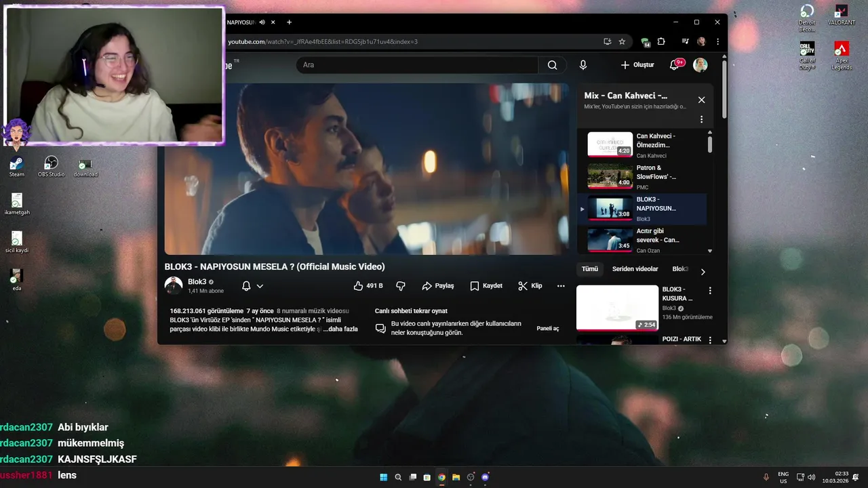Open the Apex Legends desktop shortcut
The width and height of the screenshot is (868, 488).
pos(842,56)
